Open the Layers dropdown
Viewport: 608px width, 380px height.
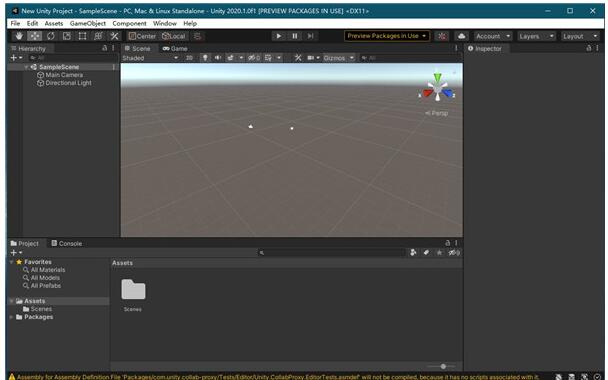[536, 36]
